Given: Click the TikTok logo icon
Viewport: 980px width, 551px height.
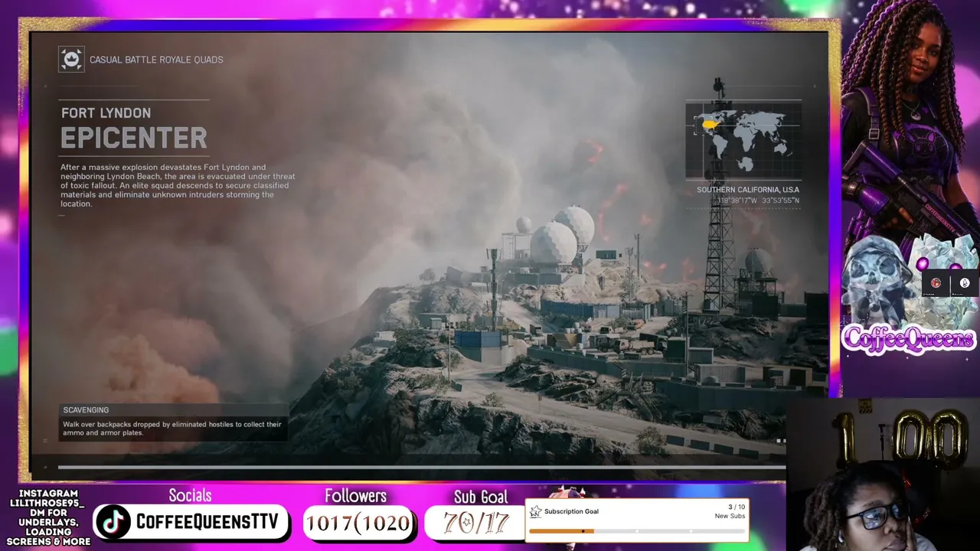Looking at the screenshot, I should (113, 522).
